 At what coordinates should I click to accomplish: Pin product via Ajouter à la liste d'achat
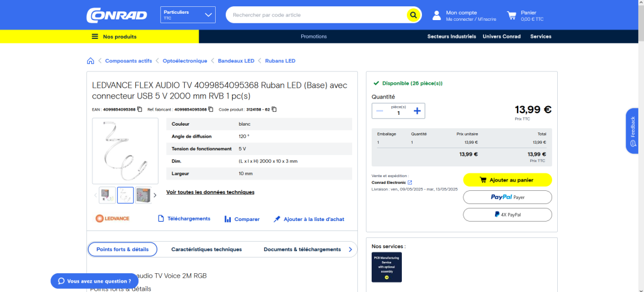coord(309,219)
